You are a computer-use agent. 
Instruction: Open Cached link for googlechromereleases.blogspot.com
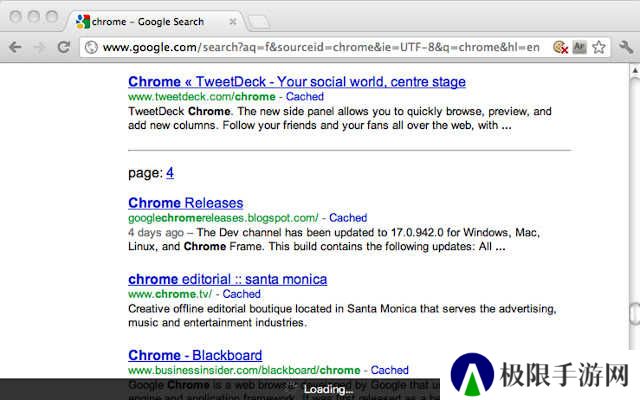coord(348,218)
